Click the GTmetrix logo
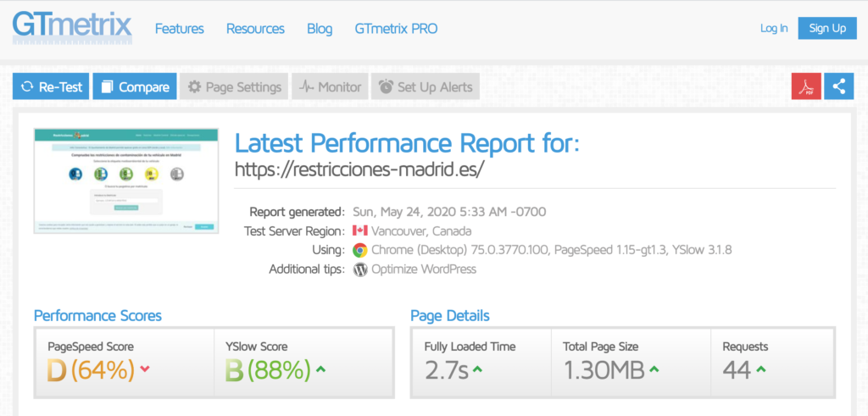 point(73,27)
